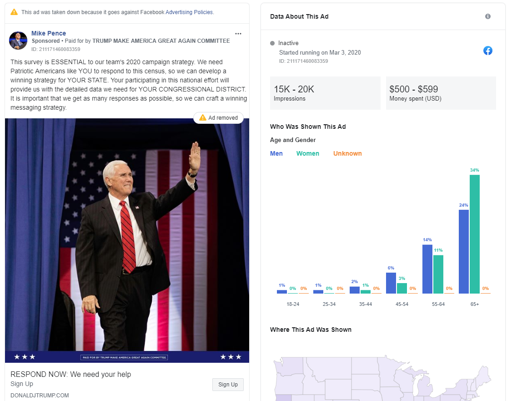Toggle the Women legend in the demographics chart
This screenshot has height=401, width=532.
(307, 153)
